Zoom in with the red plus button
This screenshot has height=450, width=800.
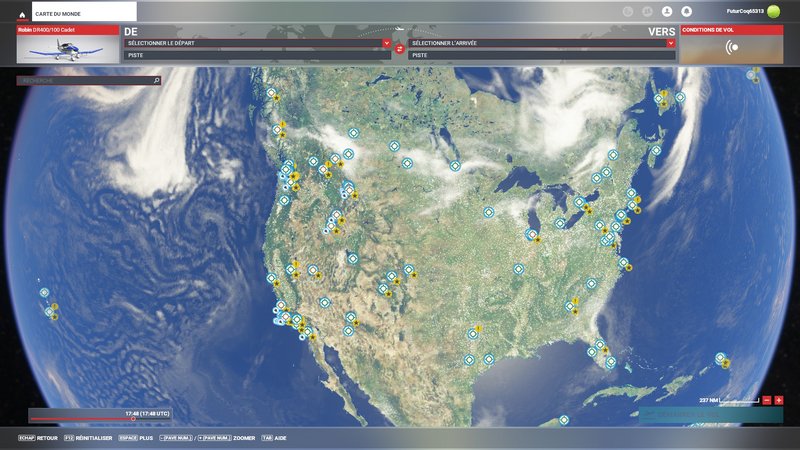(x=779, y=401)
